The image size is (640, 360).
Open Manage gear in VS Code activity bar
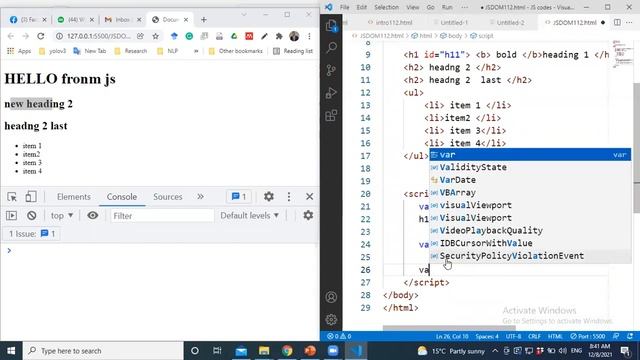point(331,319)
